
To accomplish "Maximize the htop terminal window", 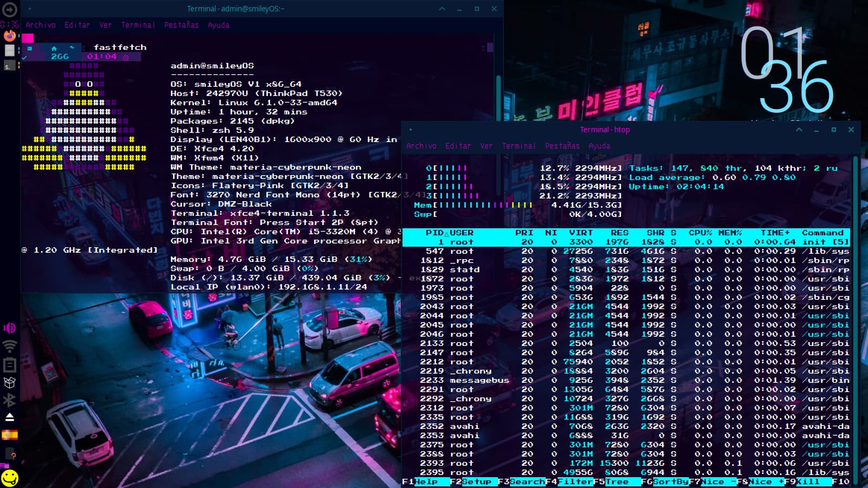I will 834,130.
